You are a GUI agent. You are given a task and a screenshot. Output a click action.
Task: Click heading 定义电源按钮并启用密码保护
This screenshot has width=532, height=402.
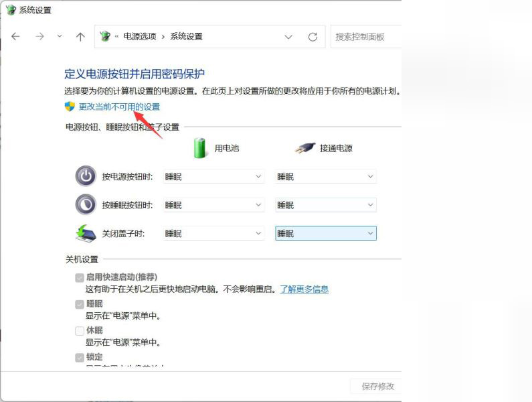(135, 74)
